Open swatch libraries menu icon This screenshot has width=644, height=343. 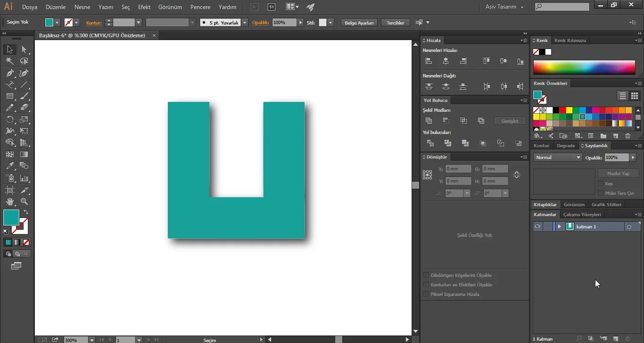click(538, 136)
